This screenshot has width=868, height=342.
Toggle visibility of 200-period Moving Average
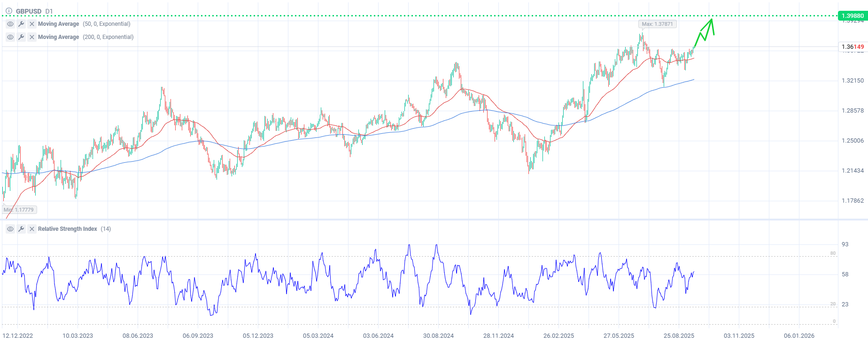tap(10, 37)
